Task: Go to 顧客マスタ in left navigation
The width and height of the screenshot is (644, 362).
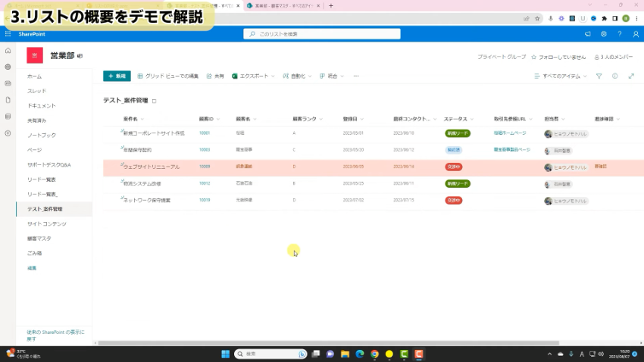Action: point(39,239)
